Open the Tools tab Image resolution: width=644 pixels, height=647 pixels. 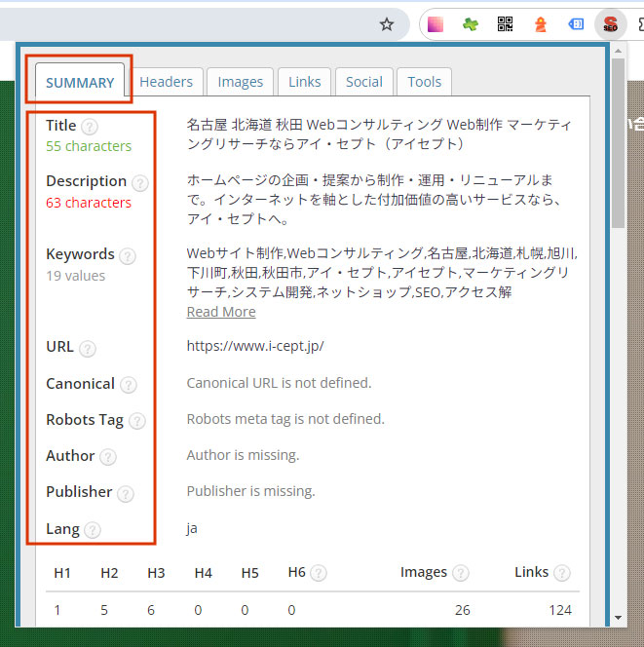pyautogui.click(x=424, y=82)
